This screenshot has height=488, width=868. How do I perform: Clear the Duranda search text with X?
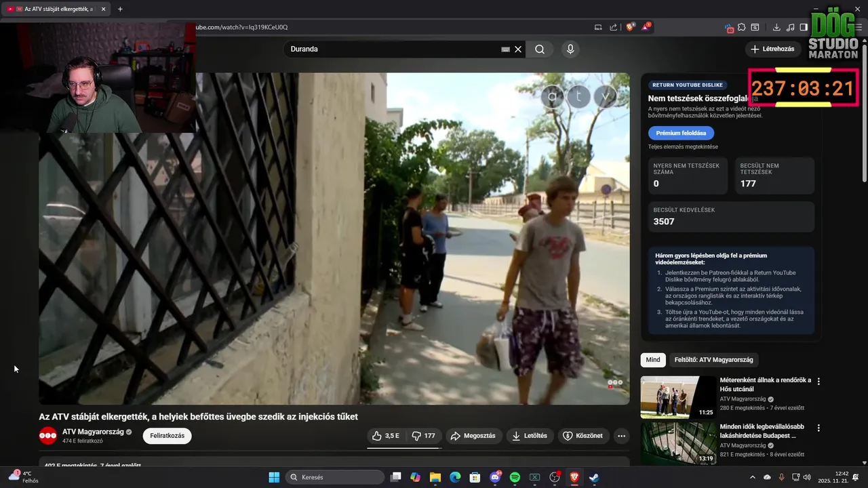click(518, 49)
